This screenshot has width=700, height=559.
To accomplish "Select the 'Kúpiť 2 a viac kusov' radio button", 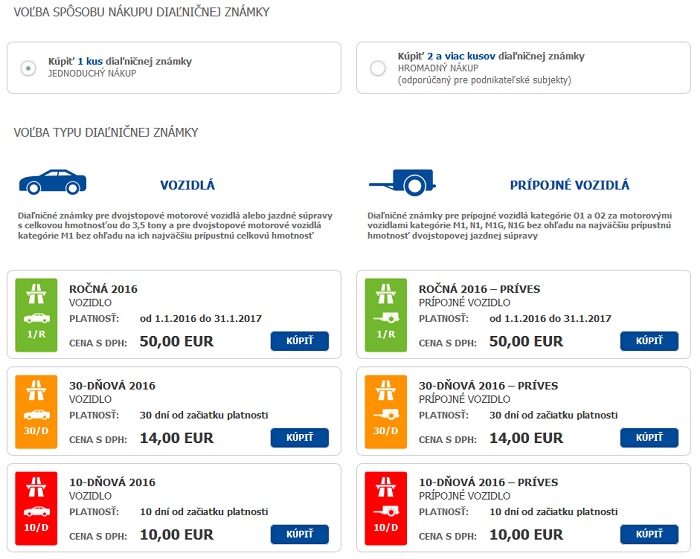I will pos(378,68).
